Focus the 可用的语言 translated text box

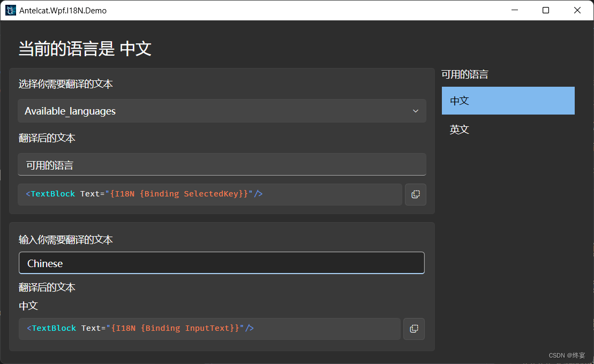(x=222, y=164)
